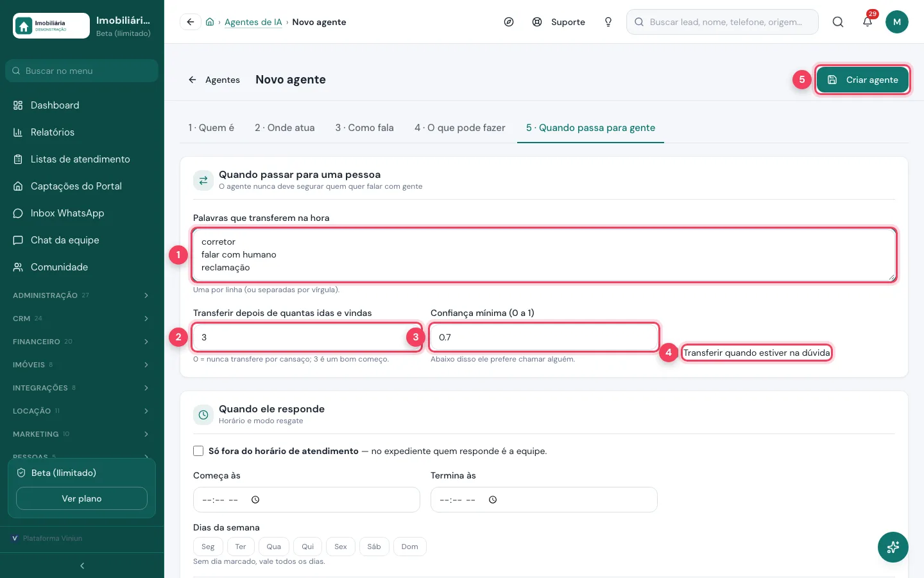The width and height of the screenshot is (924, 578).
Task: Toggle the Sex weekday chip
Action: pos(341,547)
